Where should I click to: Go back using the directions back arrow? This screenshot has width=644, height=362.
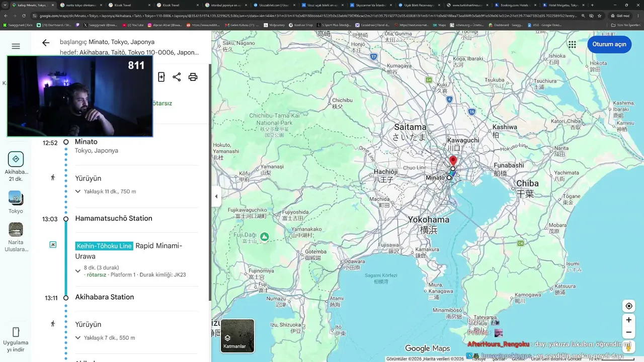[x=46, y=43]
